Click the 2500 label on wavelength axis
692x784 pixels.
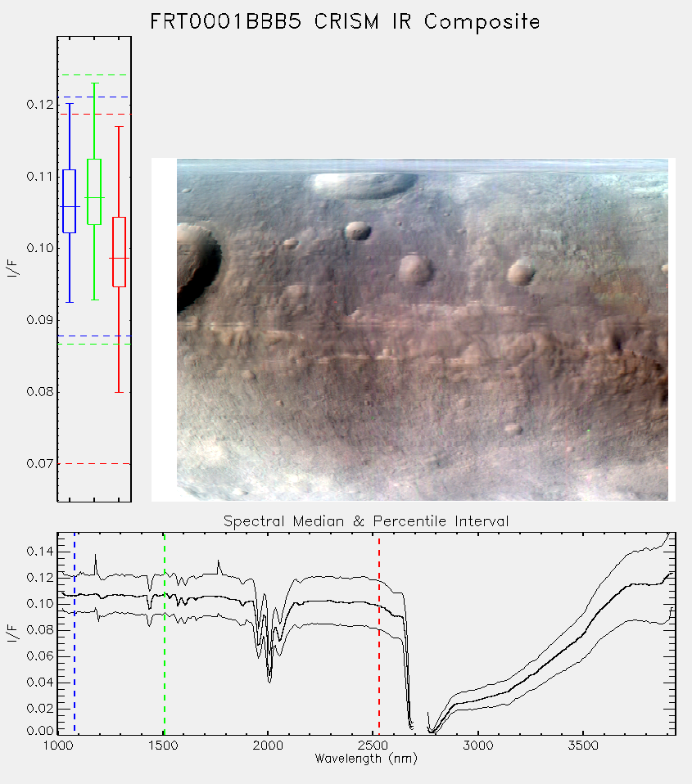373,746
